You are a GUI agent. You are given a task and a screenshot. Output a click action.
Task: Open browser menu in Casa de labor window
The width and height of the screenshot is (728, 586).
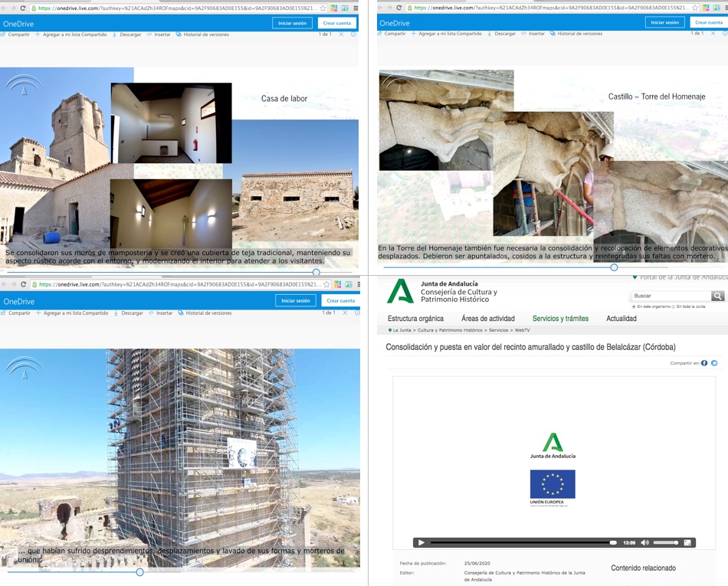click(x=356, y=8)
